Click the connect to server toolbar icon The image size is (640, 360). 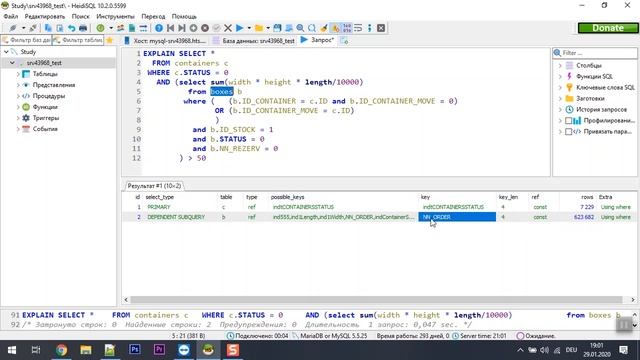(13, 28)
